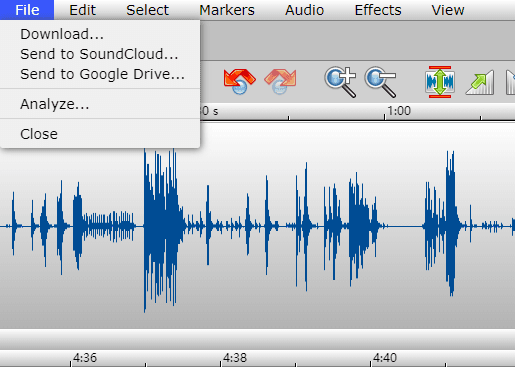The height and width of the screenshot is (367, 515).
Task: Open the Markers menu
Action: point(227,10)
